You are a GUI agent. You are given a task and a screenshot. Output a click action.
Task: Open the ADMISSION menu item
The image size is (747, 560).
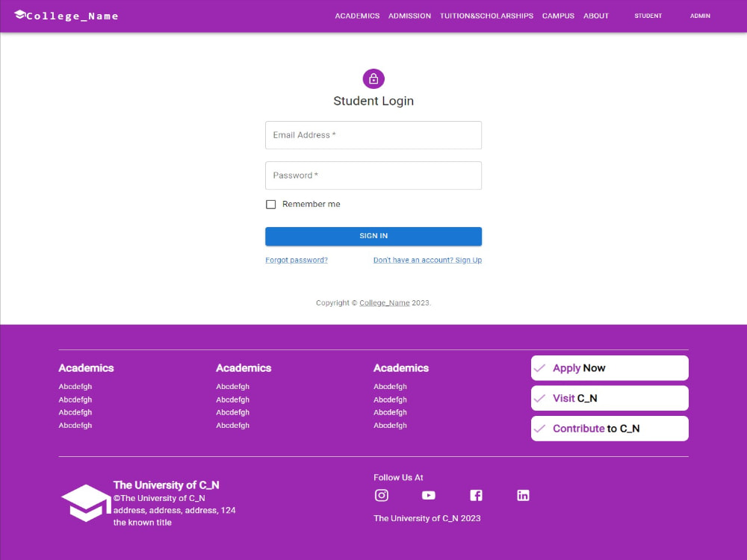[x=409, y=16]
